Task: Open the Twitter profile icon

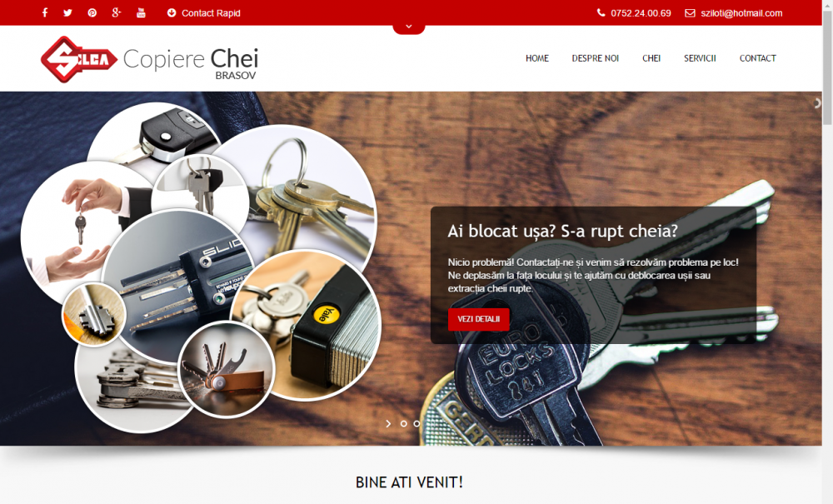Action: pyautogui.click(x=67, y=12)
